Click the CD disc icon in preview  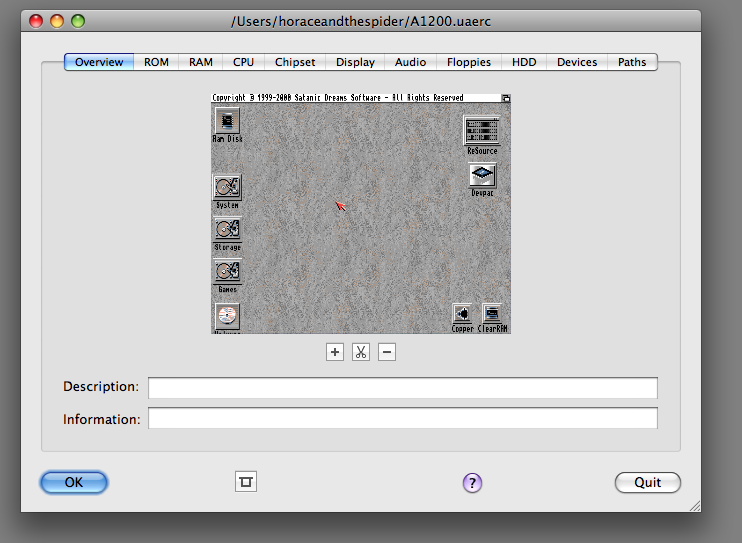tap(228, 317)
